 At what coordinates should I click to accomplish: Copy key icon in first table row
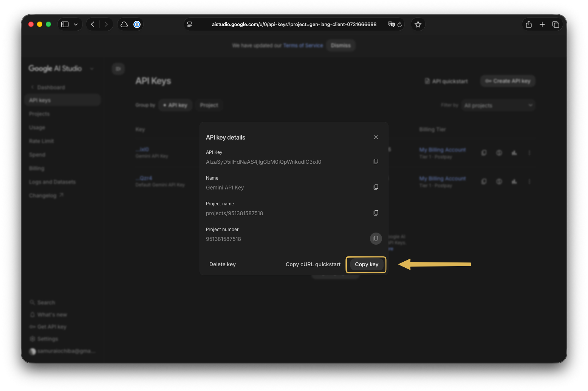(x=484, y=153)
